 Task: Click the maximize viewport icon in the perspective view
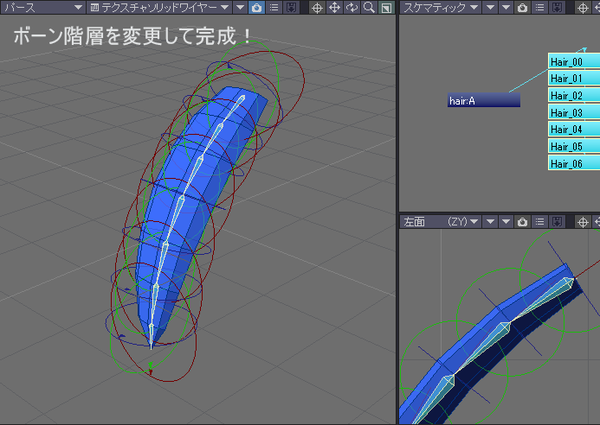tap(386, 8)
